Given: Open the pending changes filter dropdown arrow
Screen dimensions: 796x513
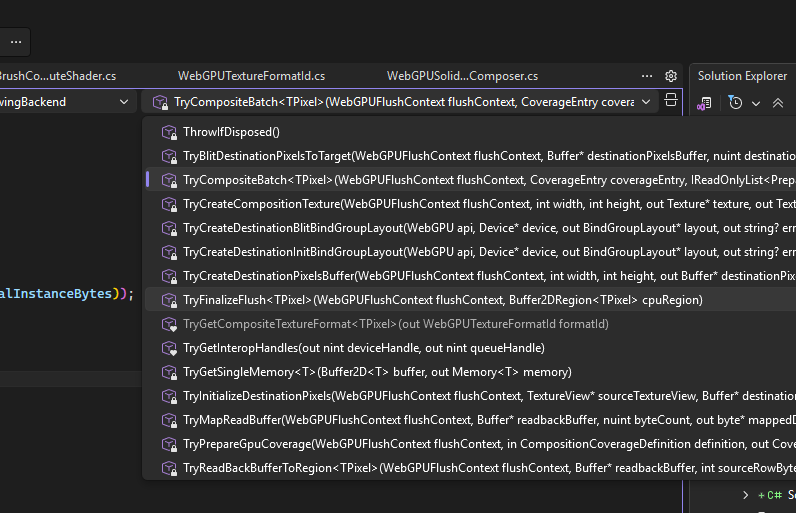Looking at the screenshot, I should pos(756,104).
